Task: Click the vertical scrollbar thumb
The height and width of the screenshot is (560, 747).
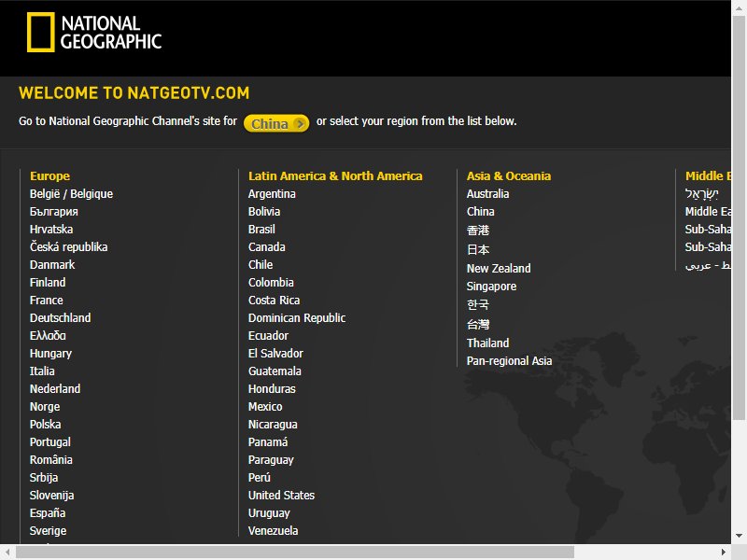Action: [x=739, y=218]
